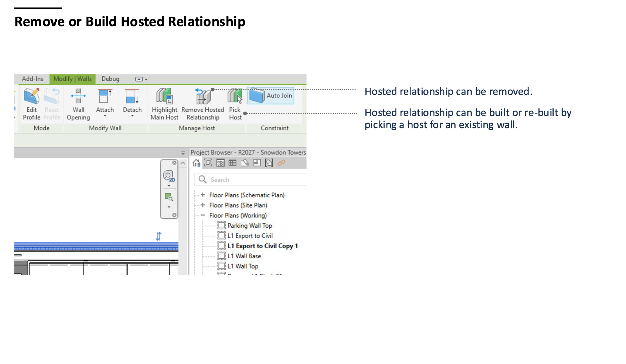Click the 3D views filter icon in Project Browser
The image size is (626, 364).
208,163
